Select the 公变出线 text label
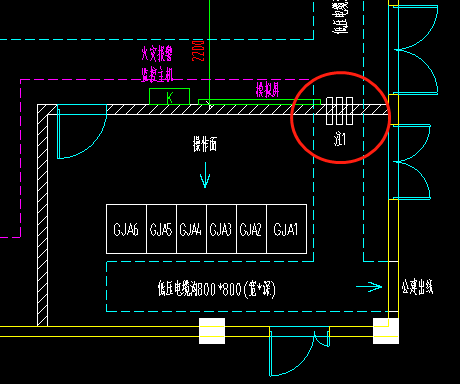This screenshot has width=460, height=384. (x=417, y=287)
